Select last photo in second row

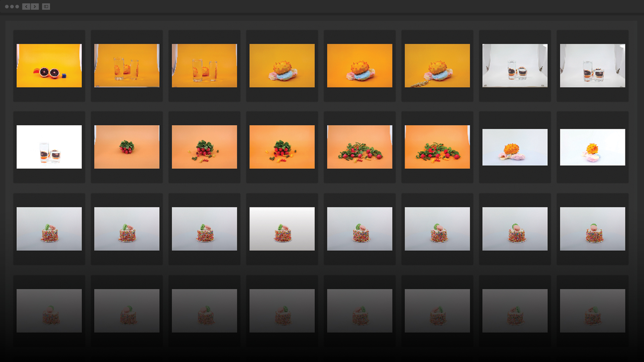[x=592, y=147]
